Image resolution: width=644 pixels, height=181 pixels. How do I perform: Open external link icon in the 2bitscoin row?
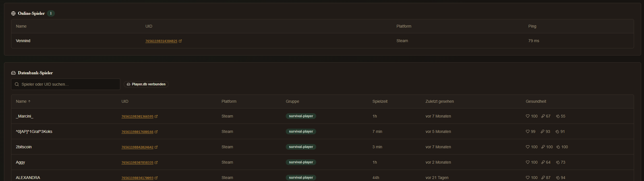point(156,147)
